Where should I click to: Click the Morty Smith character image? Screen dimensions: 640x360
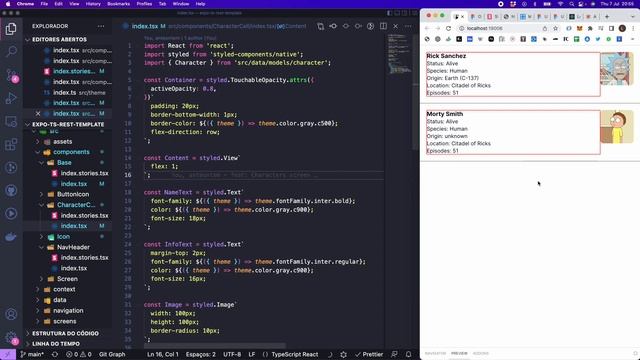(x=617, y=127)
